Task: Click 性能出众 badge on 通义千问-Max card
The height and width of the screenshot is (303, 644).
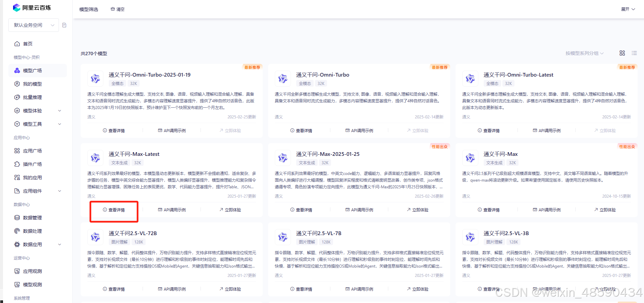Action: (627, 147)
